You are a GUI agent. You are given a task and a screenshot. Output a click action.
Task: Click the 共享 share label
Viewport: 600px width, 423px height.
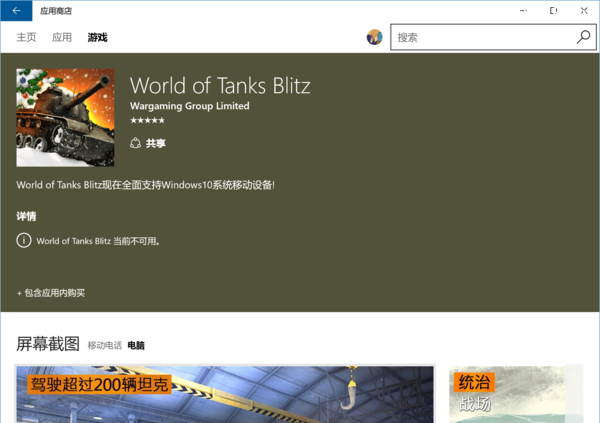pyautogui.click(x=155, y=143)
